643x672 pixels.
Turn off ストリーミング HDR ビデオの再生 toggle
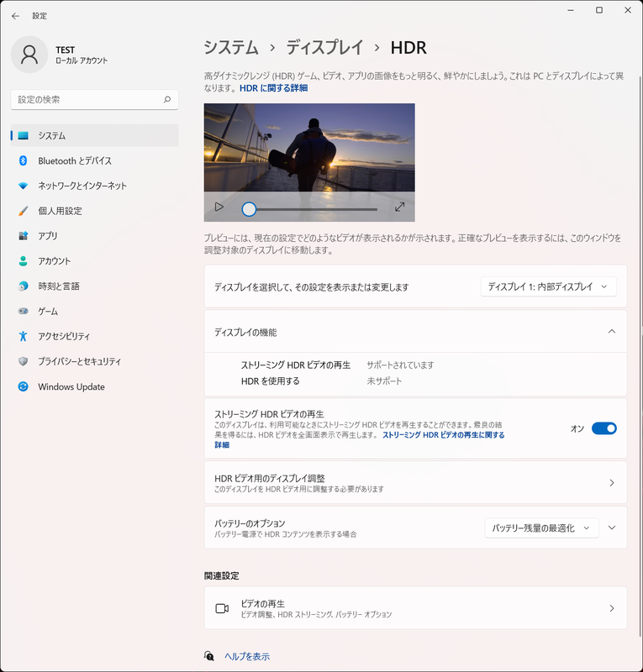604,428
